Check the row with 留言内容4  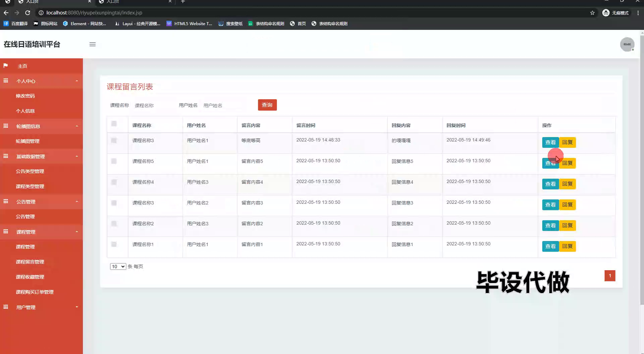[x=114, y=182]
